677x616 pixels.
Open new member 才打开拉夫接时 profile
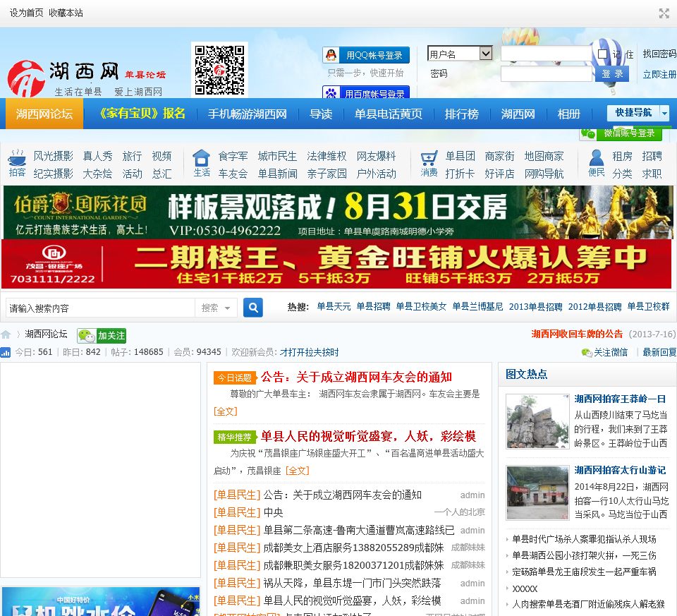[x=309, y=353]
